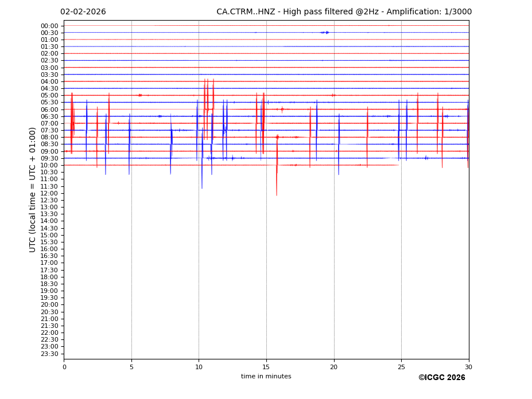Click the small blue event on the 00:30 trace

tap(325, 33)
